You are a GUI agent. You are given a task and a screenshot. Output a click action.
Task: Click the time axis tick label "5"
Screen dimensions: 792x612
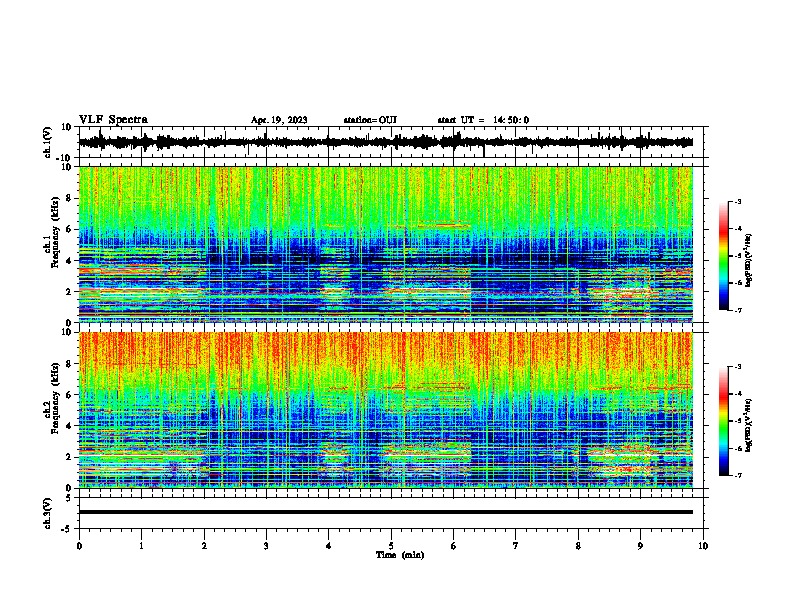[391, 546]
